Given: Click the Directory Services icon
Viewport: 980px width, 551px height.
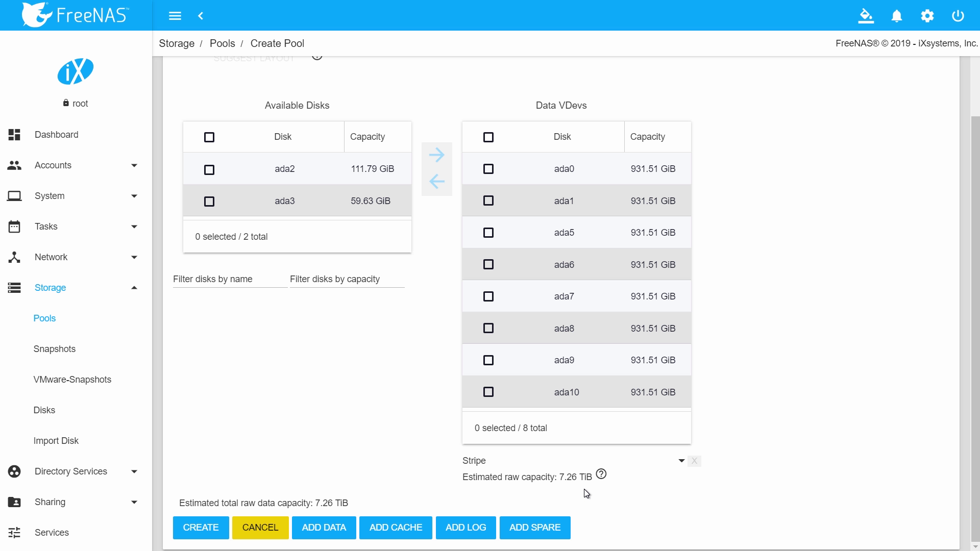Looking at the screenshot, I should [x=14, y=471].
